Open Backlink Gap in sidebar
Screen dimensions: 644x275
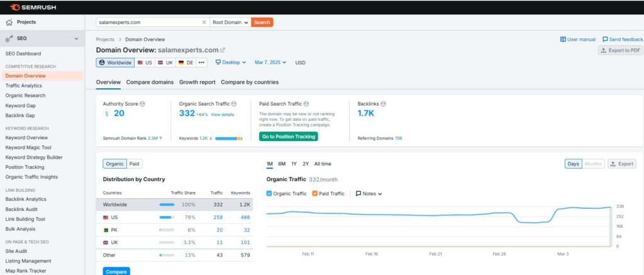click(20, 116)
